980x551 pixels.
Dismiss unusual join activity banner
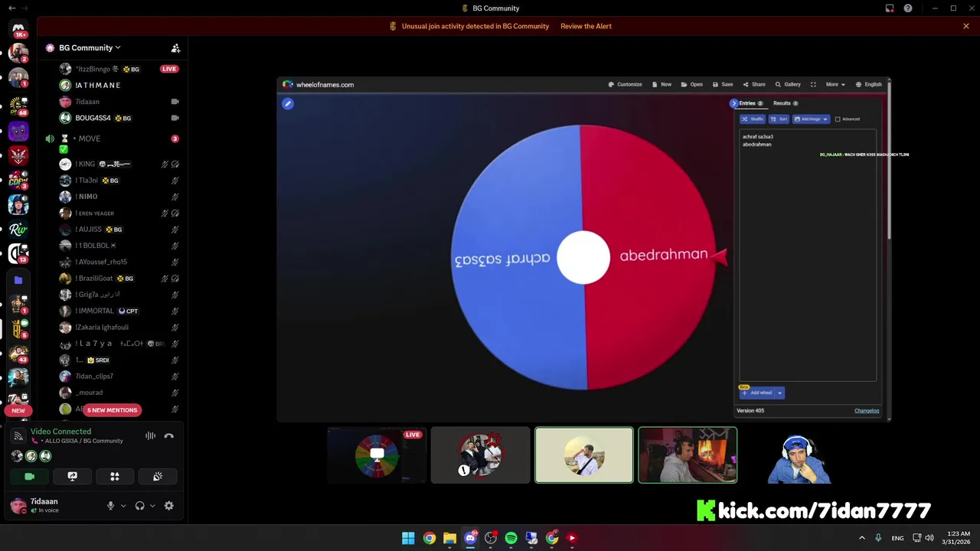coord(966,26)
